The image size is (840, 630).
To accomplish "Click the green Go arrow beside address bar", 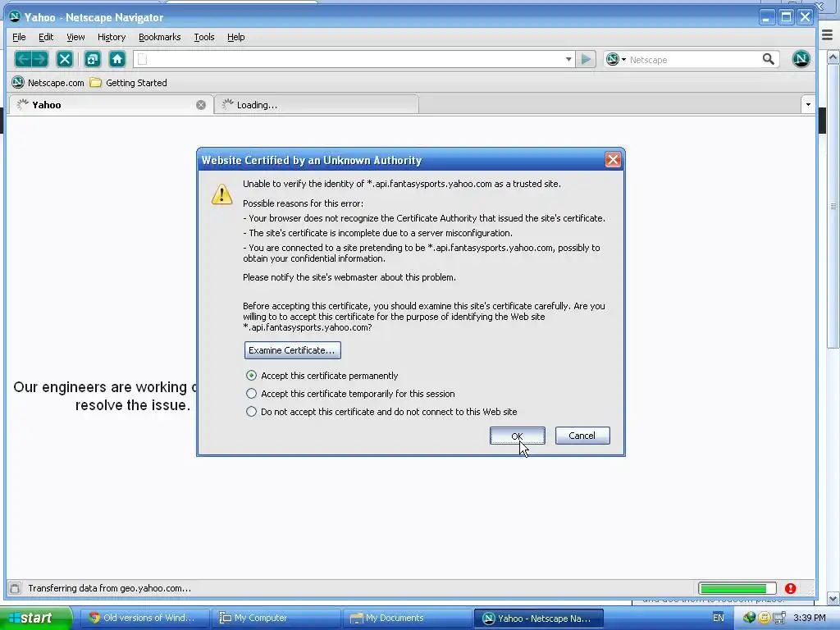I will click(586, 59).
